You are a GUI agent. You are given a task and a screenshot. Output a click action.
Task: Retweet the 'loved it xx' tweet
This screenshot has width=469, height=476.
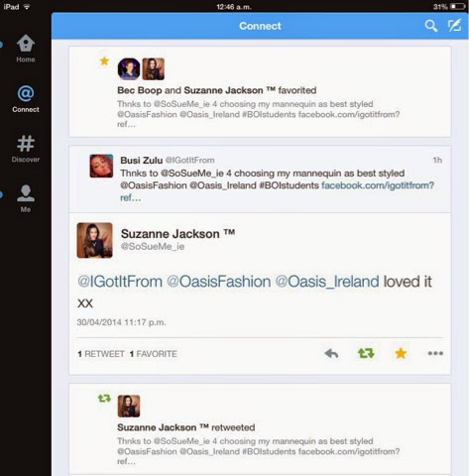[366, 353]
